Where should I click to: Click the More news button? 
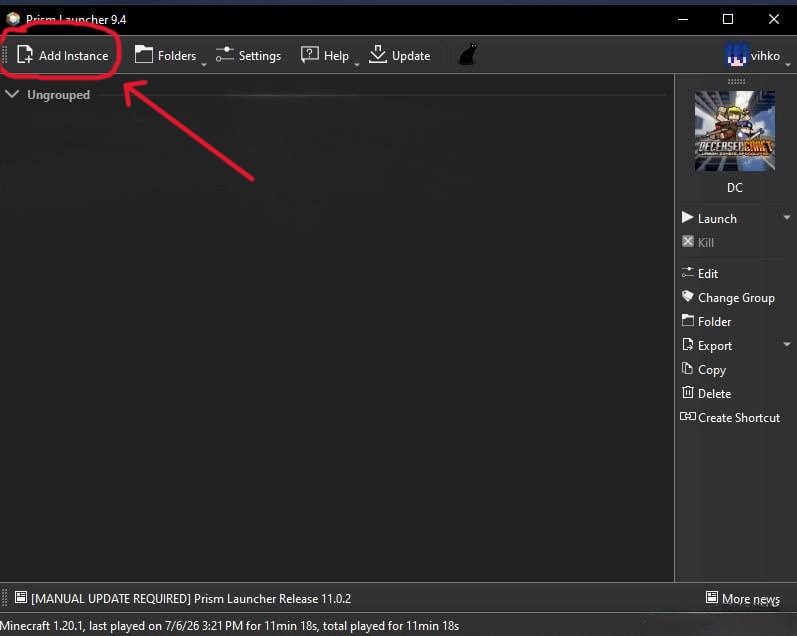[743, 598]
